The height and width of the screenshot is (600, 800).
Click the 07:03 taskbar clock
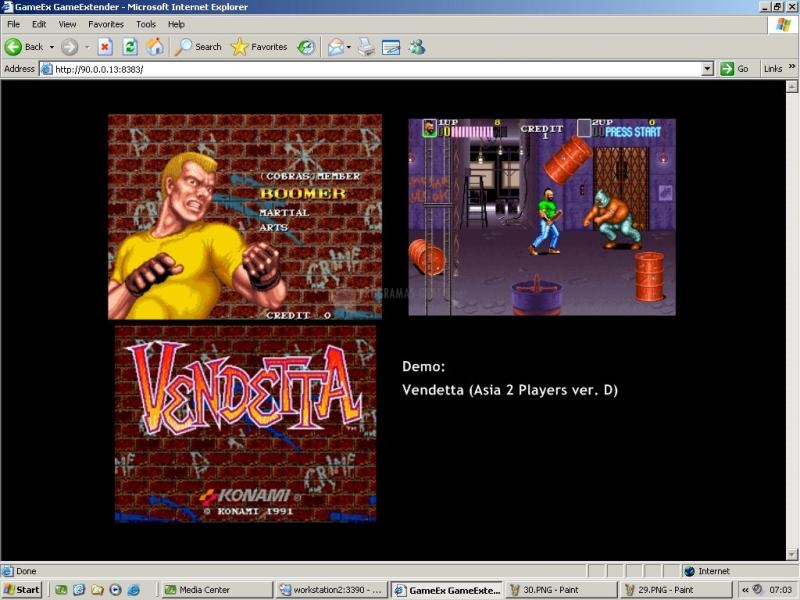click(780, 590)
